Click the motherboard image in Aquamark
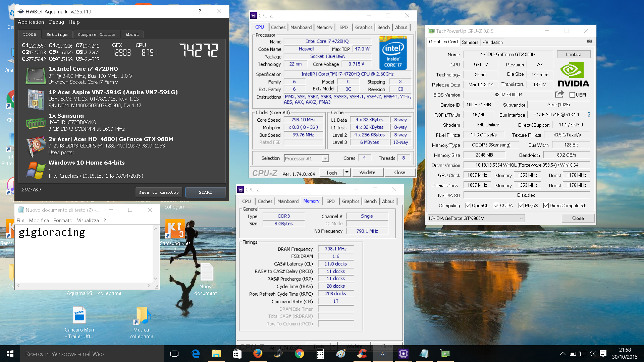Screen dimensions: 644x362 pos(36,100)
